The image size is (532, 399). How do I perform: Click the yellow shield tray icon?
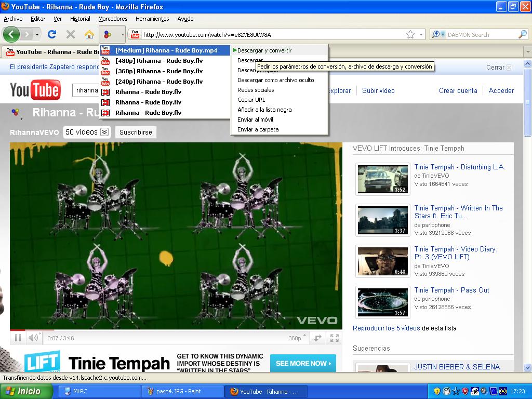click(x=437, y=391)
